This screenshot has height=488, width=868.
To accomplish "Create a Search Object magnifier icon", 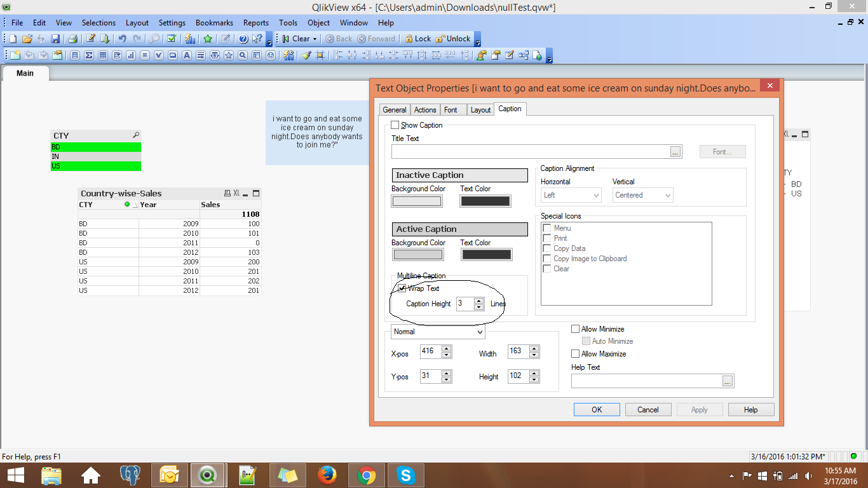I will click(243, 55).
